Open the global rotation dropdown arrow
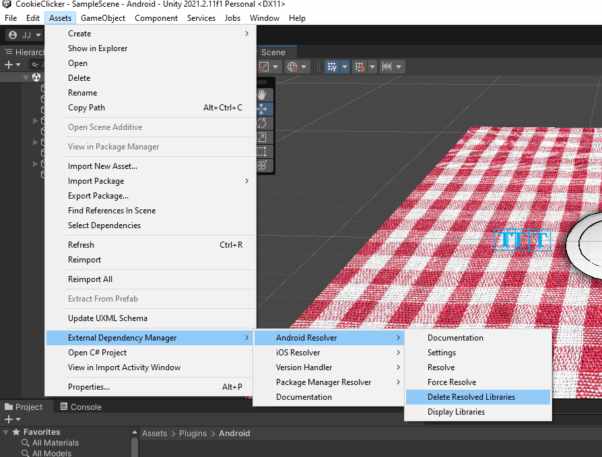 pyautogui.click(x=304, y=67)
